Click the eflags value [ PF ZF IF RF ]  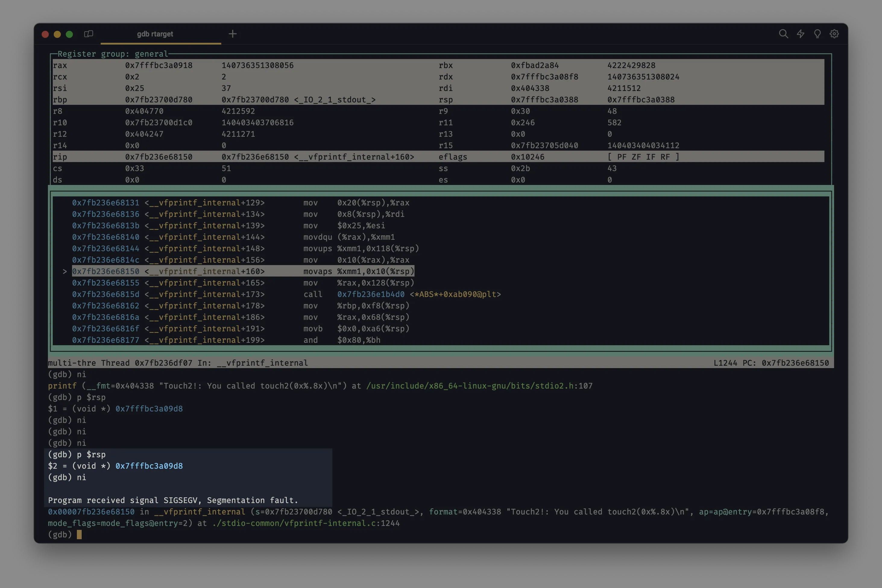coord(643,157)
